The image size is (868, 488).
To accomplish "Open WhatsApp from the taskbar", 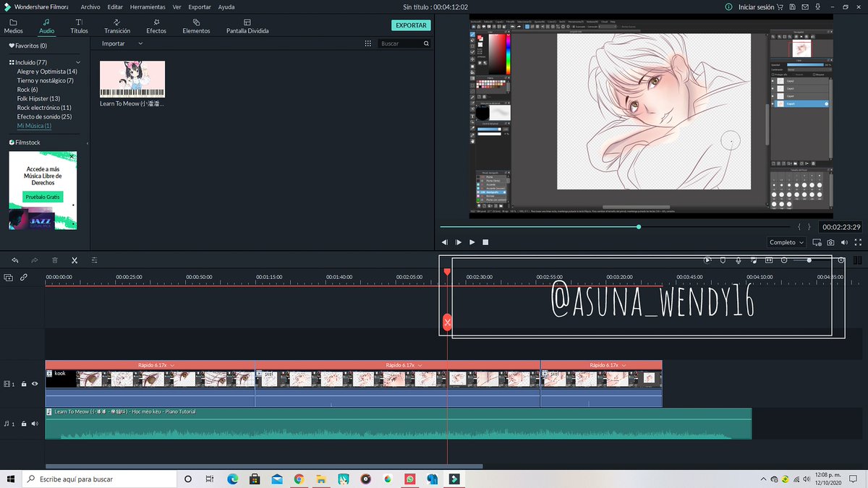I will point(410,479).
